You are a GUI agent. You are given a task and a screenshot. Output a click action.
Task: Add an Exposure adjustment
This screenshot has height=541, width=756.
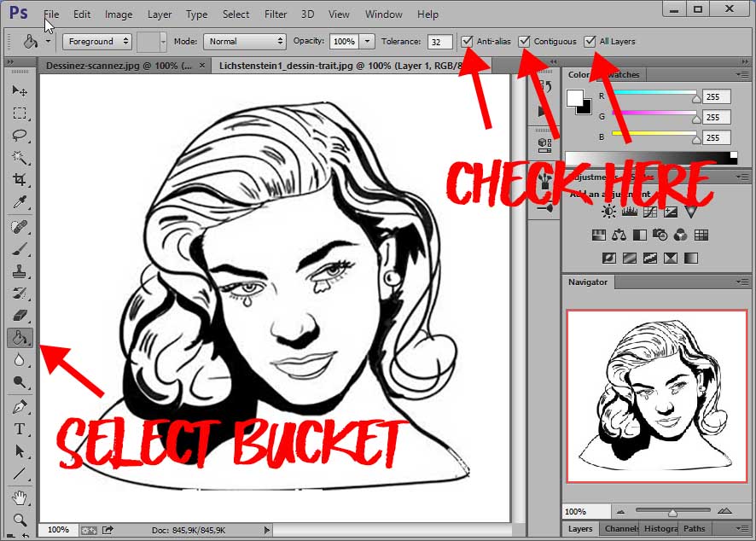tap(671, 212)
